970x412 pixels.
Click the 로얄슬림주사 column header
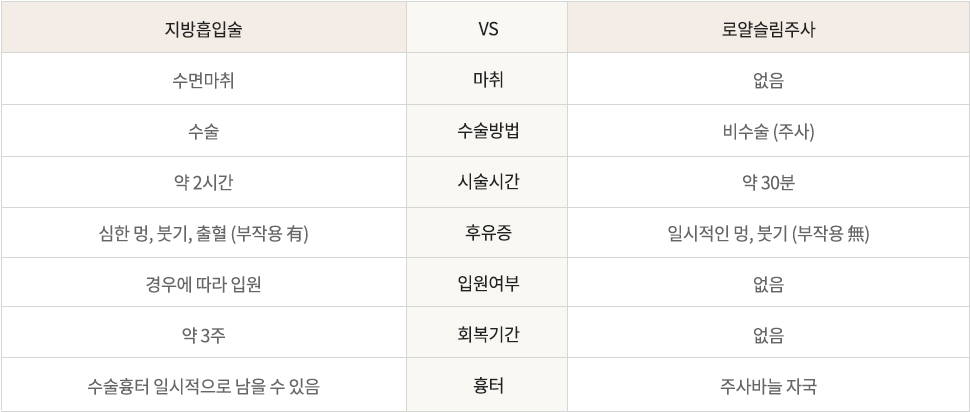click(x=768, y=29)
